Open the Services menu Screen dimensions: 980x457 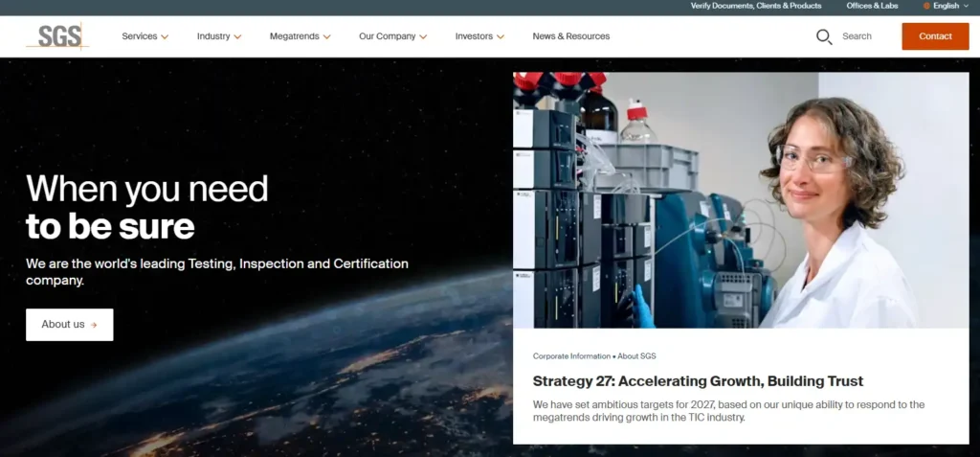pyautogui.click(x=145, y=36)
